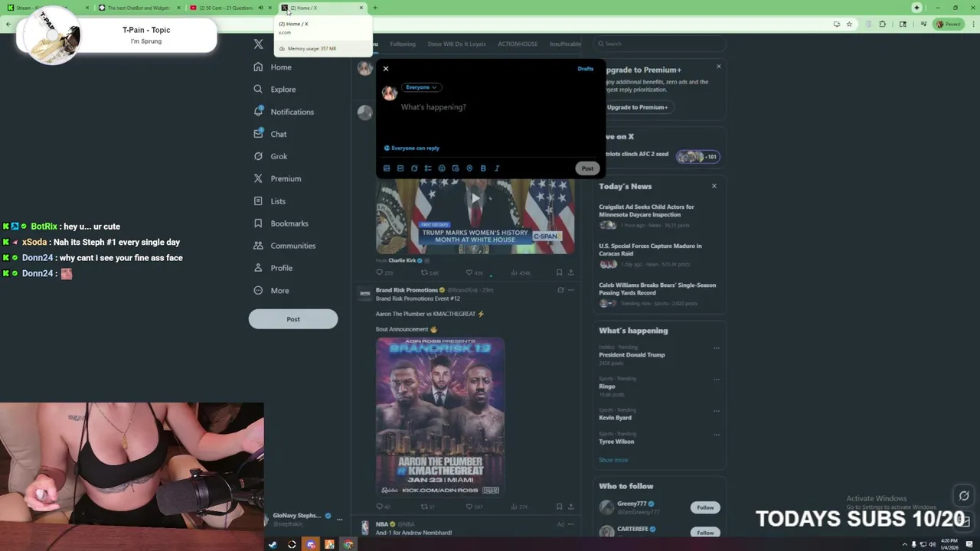Open Explore from the sidebar
Screen dimensions: 980x551
pyautogui.click(x=275, y=90)
